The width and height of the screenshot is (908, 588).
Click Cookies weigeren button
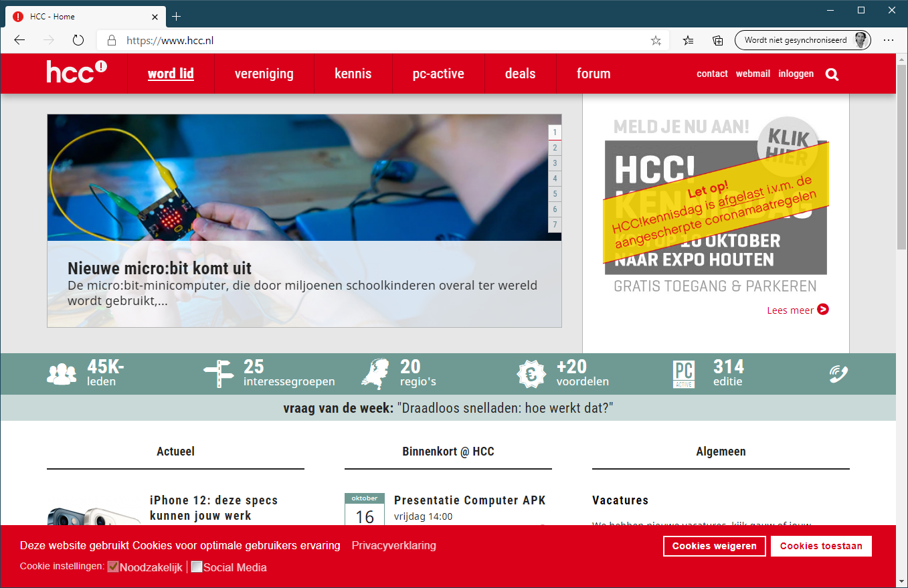click(x=715, y=546)
